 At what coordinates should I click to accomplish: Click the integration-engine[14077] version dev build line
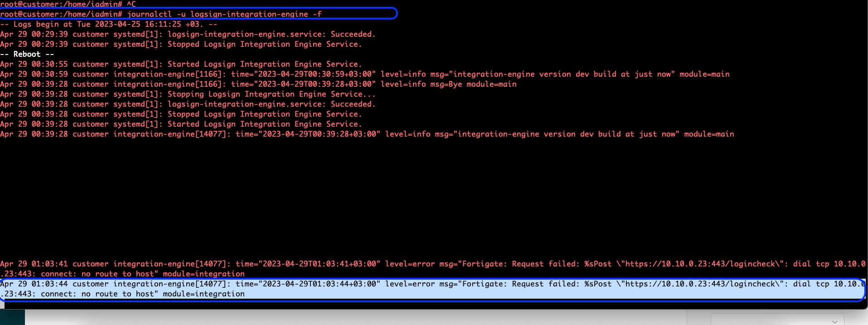coord(367,134)
